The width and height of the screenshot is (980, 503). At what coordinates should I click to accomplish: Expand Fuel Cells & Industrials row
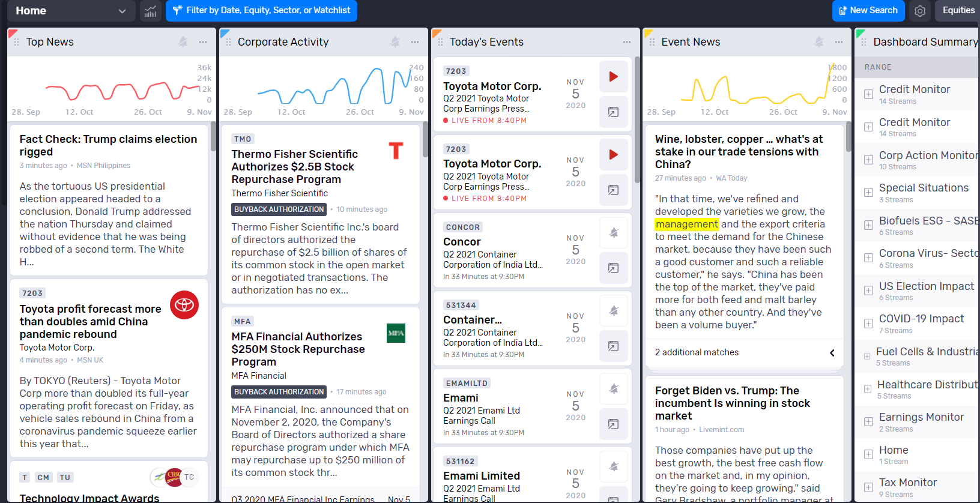tap(867, 356)
